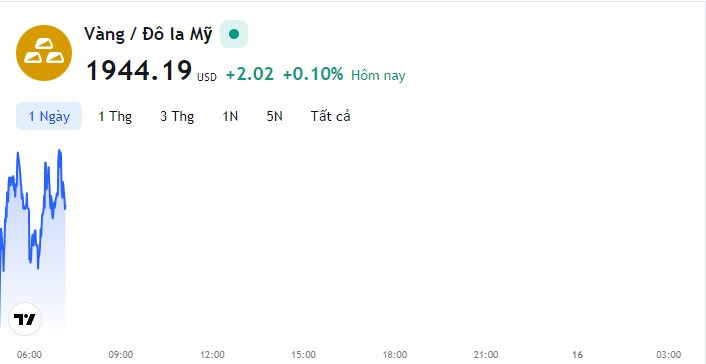706x364 pixels.
Task: Click the Hôm nay label
Action: (378, 75)
